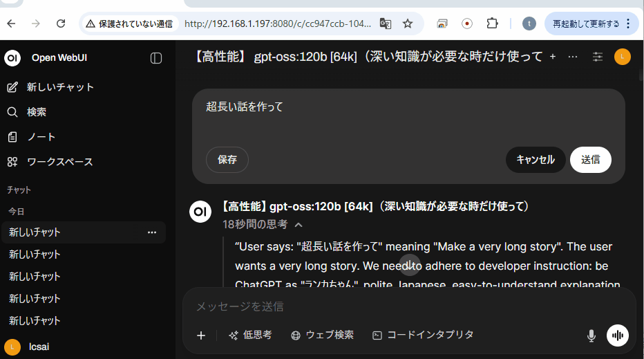Viewport: 644px width, 359px height.
Task: Open the plus attachment menu in input bar
Action: [201, 335]
